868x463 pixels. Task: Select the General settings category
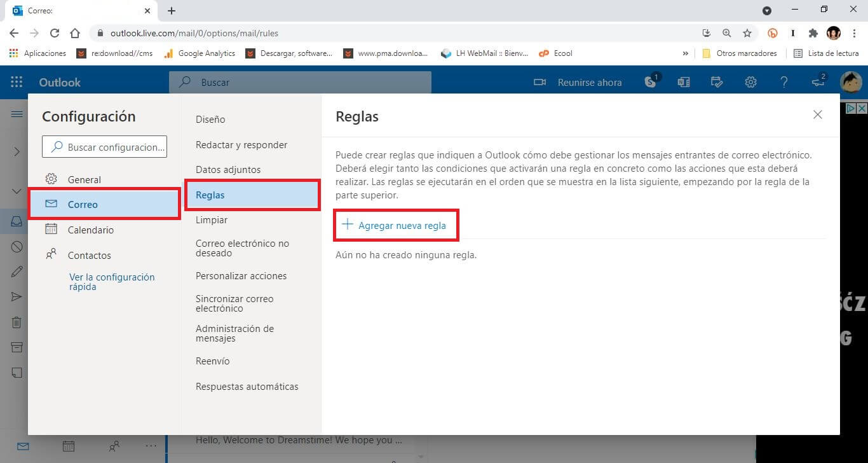tap(104, 179)
